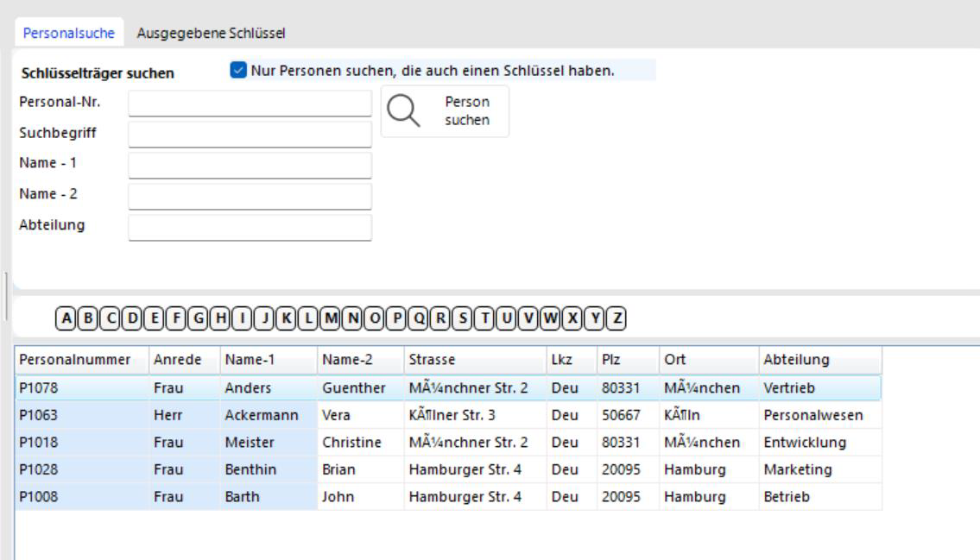Open the Personalsuche tab

coord(62,34)
